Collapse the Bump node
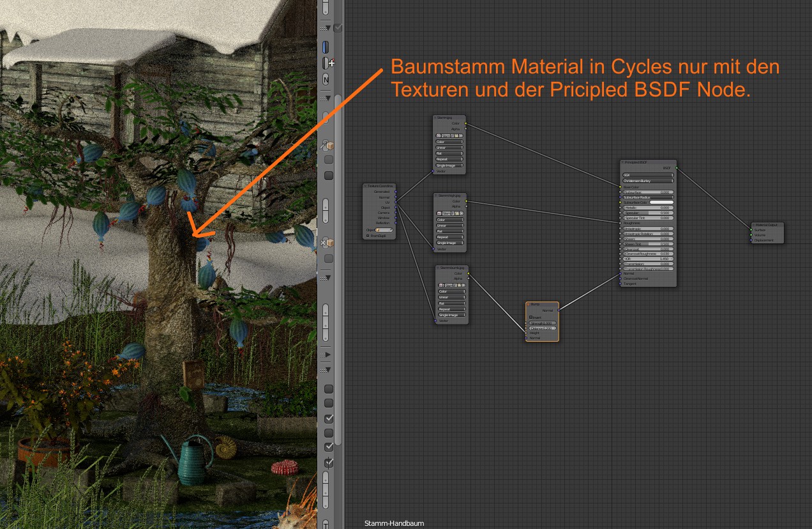Screen dimensions: 812x529 [529, 305]
